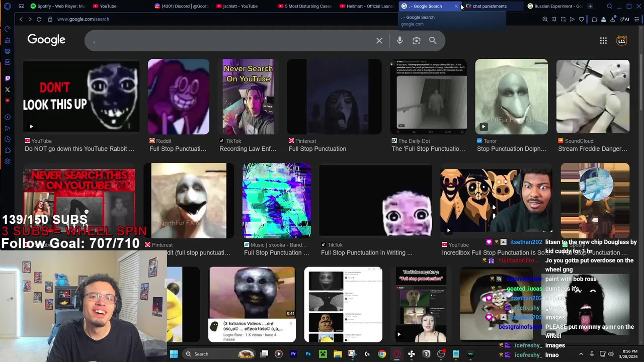Screen dimensions: 644x362
Task: Click the Google logo
Action: tap(46, 40)
